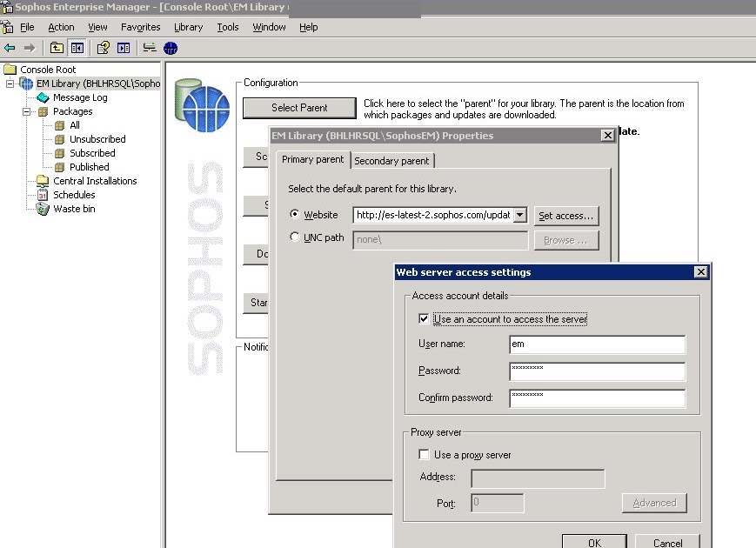Check Use a proxy server
Image resolution: width=756 pixels, height=548 pixels.
tap(424, 455)
